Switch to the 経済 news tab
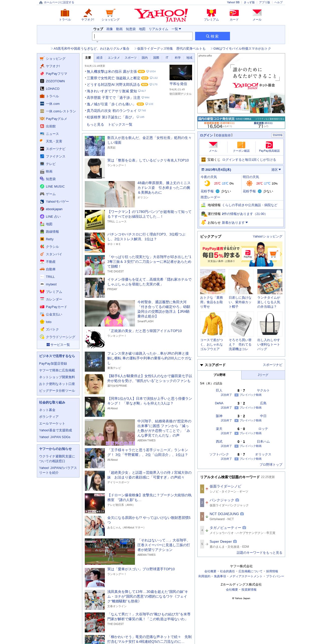The height and width of the screenshot is (644, 322). (100, 58)
